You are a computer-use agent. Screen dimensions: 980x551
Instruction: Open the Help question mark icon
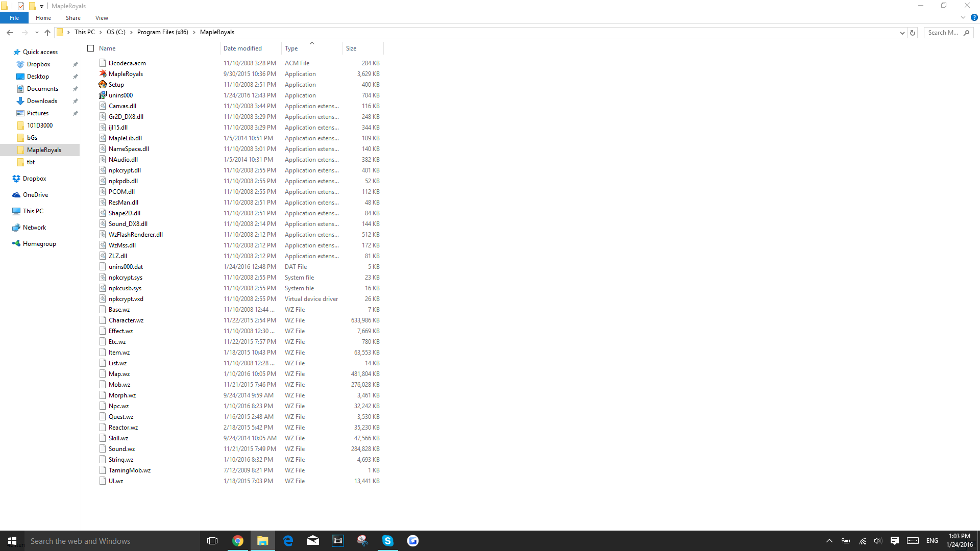pos(974,17)
